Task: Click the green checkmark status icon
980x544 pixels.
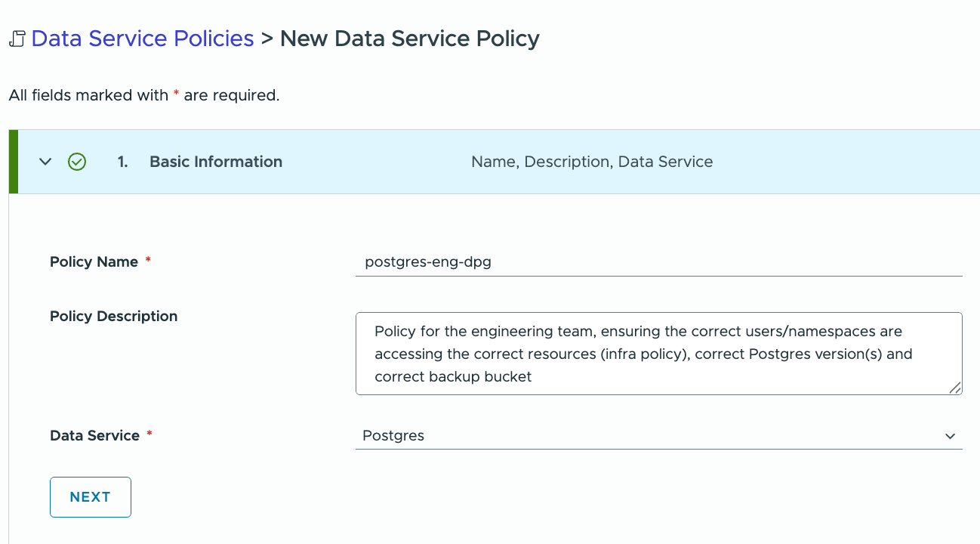Action: 77,162
